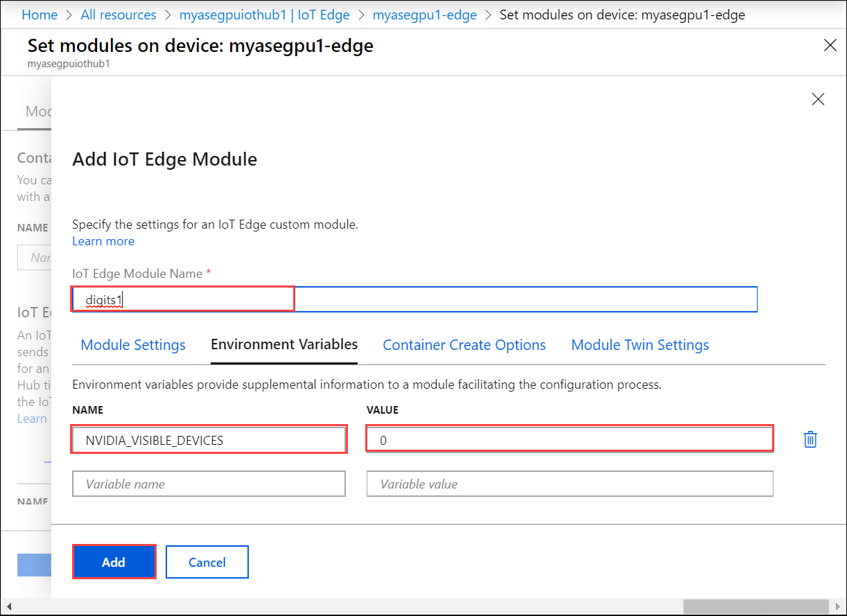Open myasegpuiothub1 IoT Edge breadcrumb
The width and height of the screenshot is (847, 616).
coord(264,14)
